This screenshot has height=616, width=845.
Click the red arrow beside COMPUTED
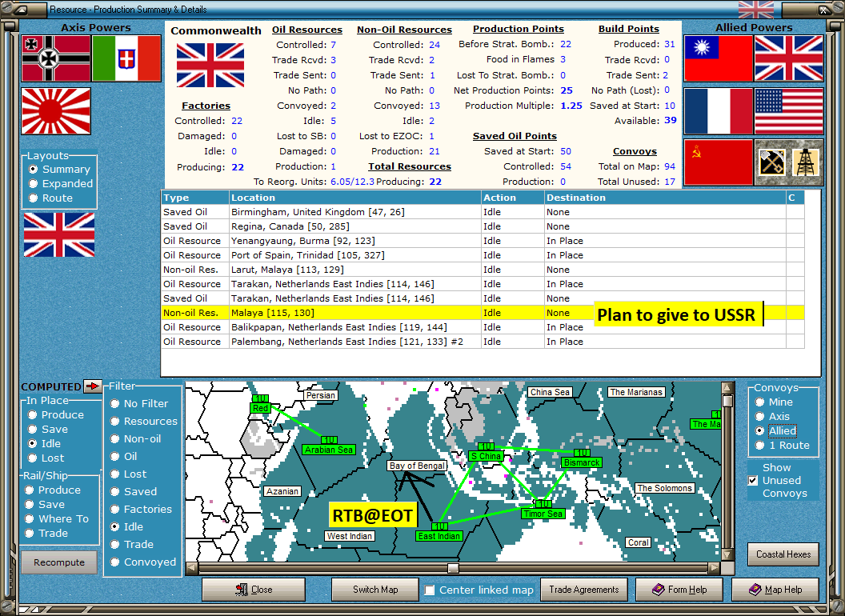pyautogui.click(x=93, y=386)
